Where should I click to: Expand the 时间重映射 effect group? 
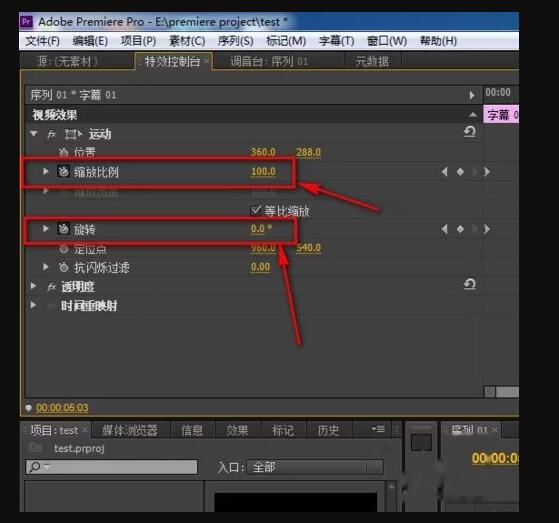pos(34,305)
